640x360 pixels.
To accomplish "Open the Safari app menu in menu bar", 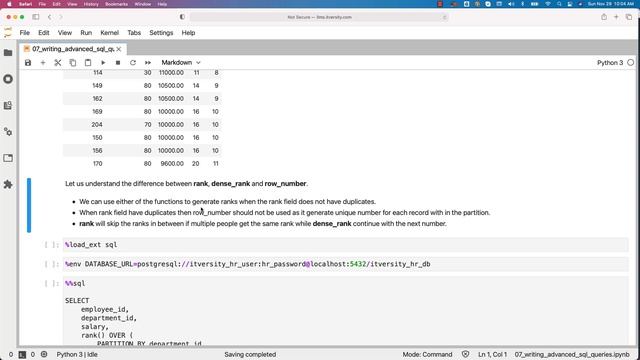I will point(25,4).
